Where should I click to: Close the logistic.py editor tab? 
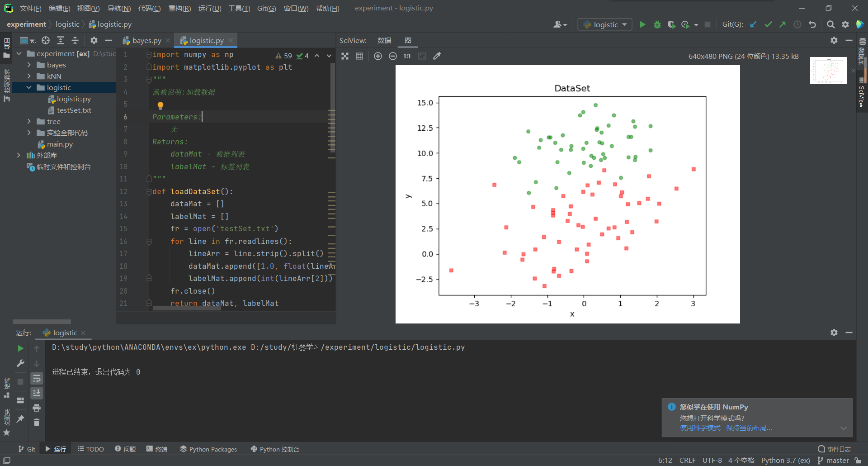click(x=231, y=40)
